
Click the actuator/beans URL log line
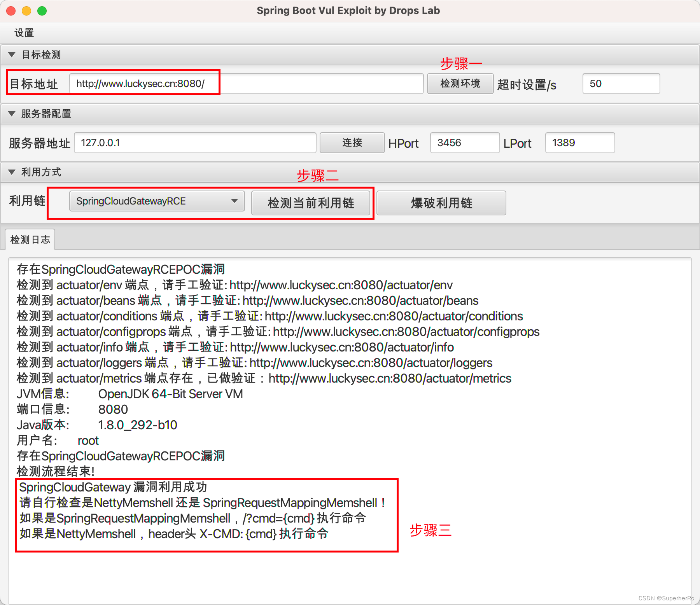(x=247, y=301)
